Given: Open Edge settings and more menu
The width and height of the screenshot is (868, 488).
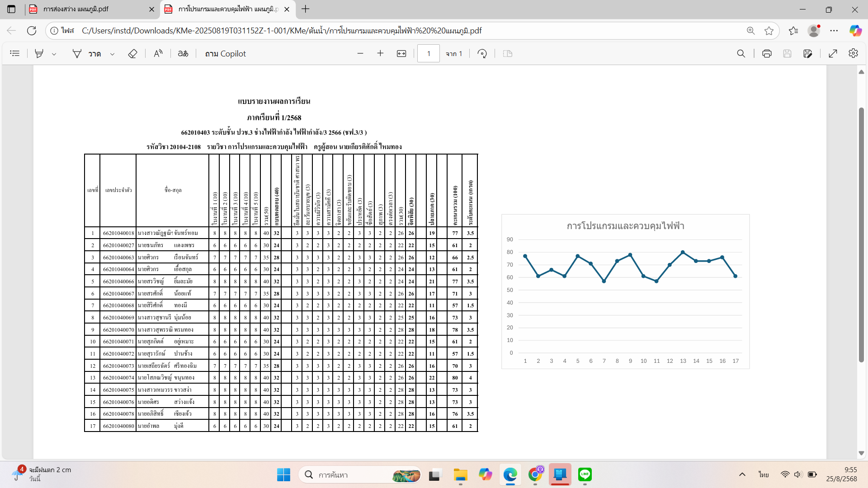Looking at the screenshot, I should click(x=834, y=31).
